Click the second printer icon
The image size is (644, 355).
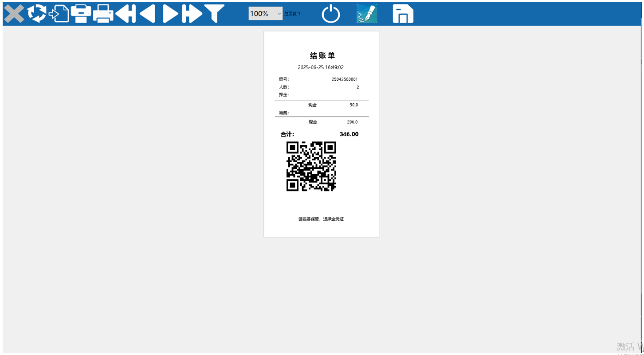coord(103,14)
